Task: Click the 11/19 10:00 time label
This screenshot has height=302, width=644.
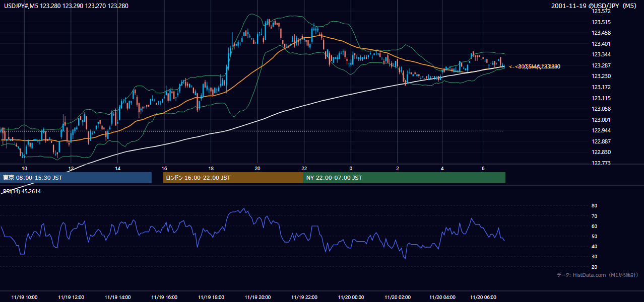Action: (24, 297)
